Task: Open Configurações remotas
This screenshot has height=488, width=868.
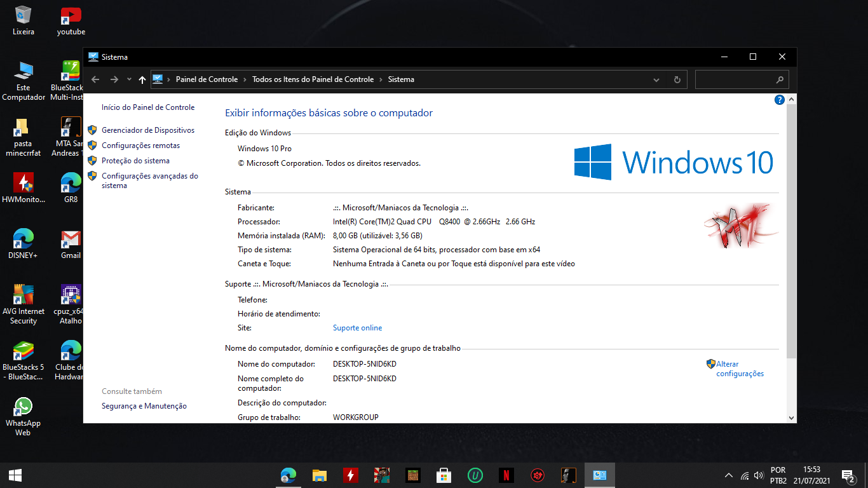Action: (140, 146)
